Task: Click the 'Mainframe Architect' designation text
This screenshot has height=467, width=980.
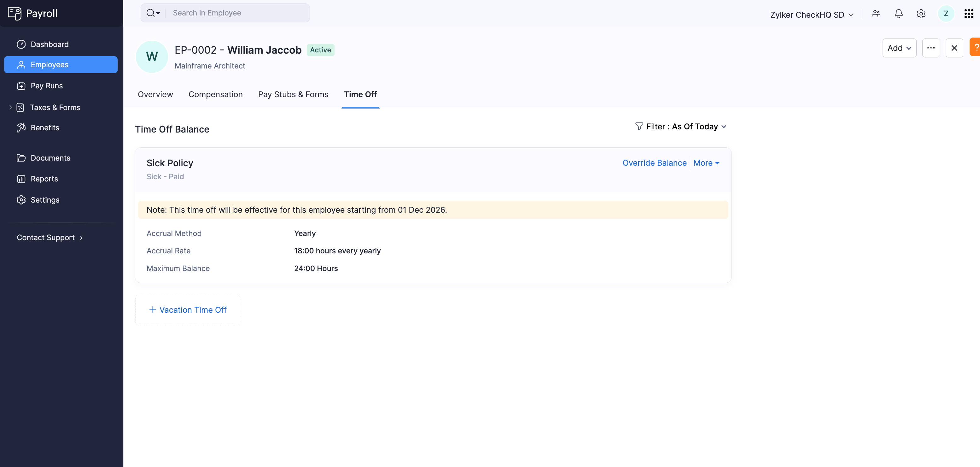Action: [210, 66]
